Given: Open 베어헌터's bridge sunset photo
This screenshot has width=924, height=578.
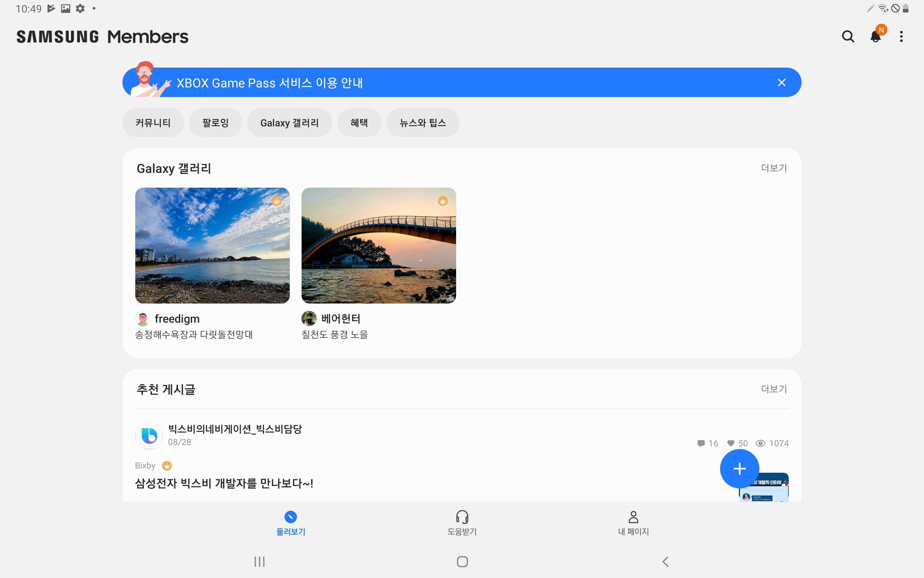Looking at the screenshot, I should pyautogui.click(x=379, y=245).
